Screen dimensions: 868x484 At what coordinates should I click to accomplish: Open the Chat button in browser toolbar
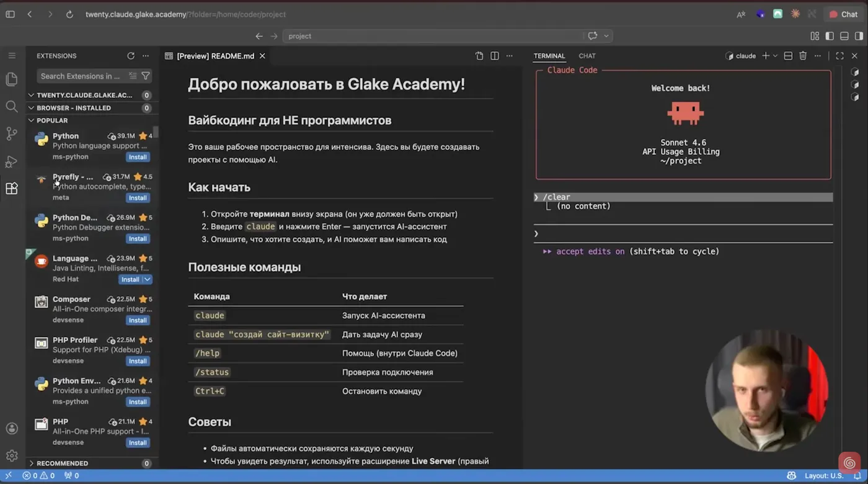[x=844, y=14]
